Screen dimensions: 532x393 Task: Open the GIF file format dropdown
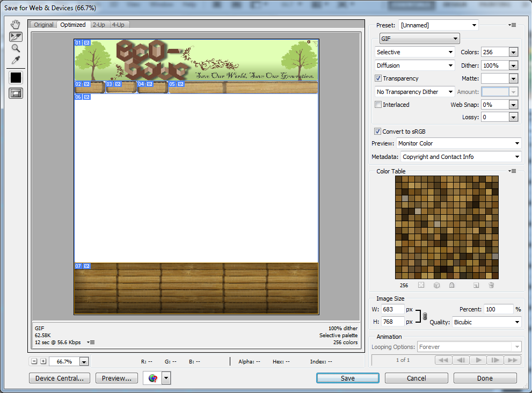pos(419,39)
